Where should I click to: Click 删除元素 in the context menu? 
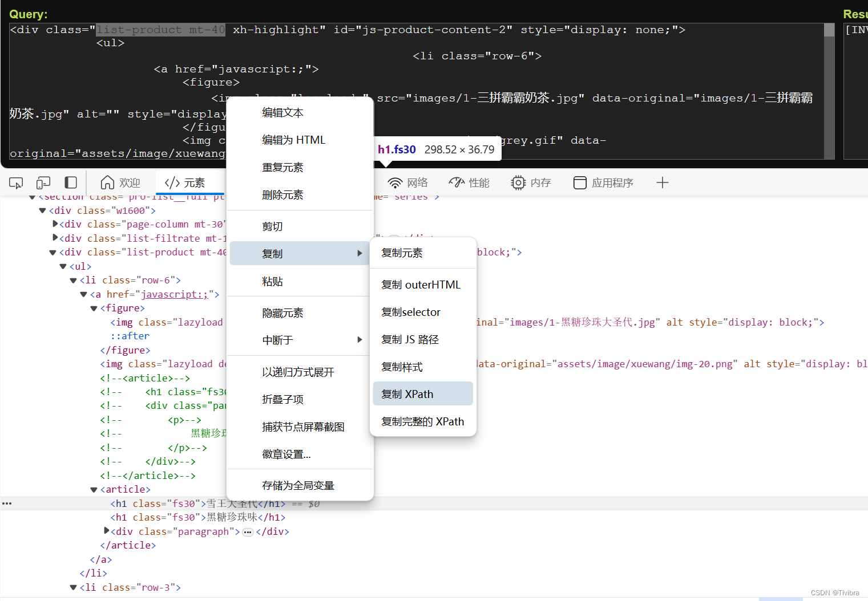click(x=282, y=194)
